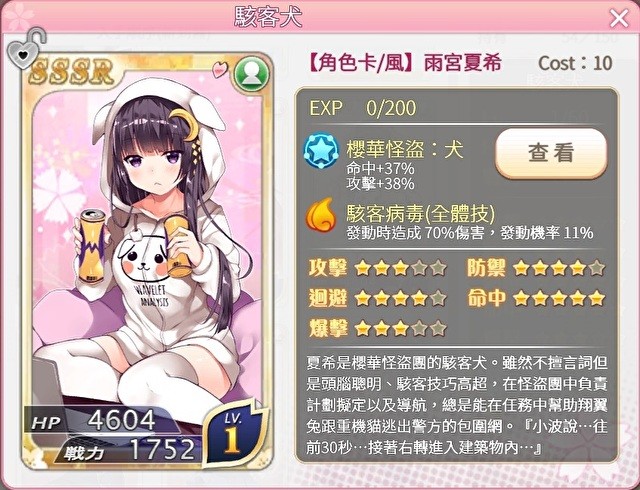Toggle the heart lock on the card
The height and width of the screenshot is (490, 640).
(x=25, y=49)
